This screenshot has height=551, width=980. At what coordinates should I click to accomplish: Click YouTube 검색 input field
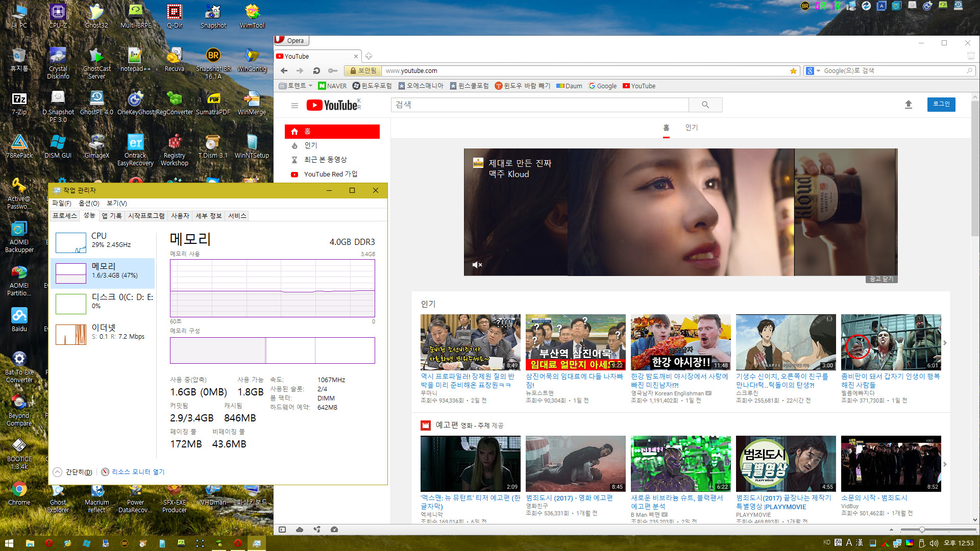pyautogui.click(x=540, y=105)
